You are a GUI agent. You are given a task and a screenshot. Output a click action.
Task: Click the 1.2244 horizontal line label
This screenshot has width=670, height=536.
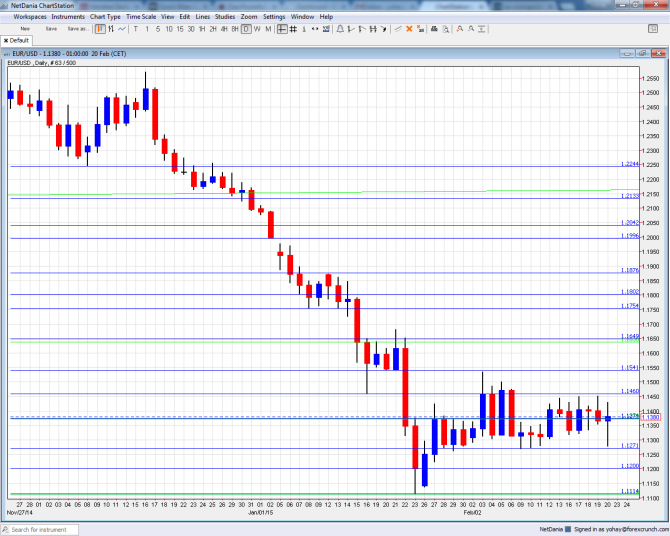pyautogui.click(x=630, y=164)
